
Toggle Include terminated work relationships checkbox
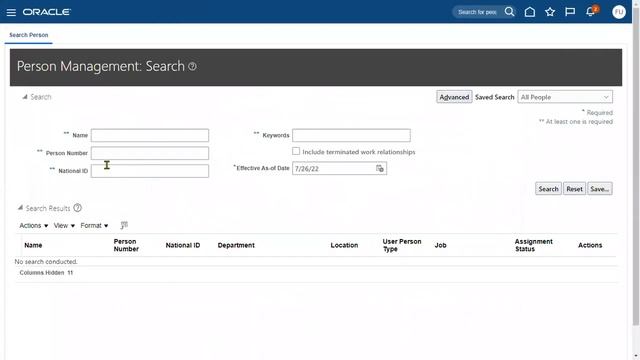coord(296,151)
